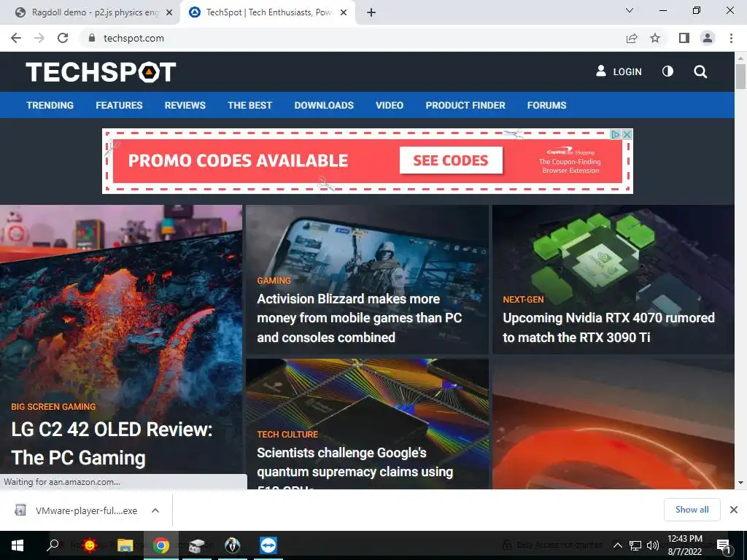Open the site search magnifier icon
The width and height of the screenshot is (747, 560).
click(700, 72)
